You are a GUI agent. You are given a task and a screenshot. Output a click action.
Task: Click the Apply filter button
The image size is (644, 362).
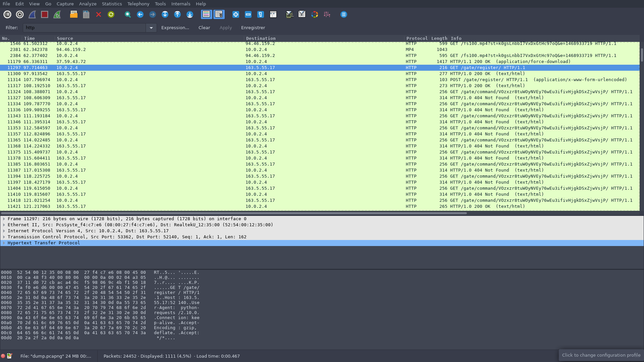[226, 28]
